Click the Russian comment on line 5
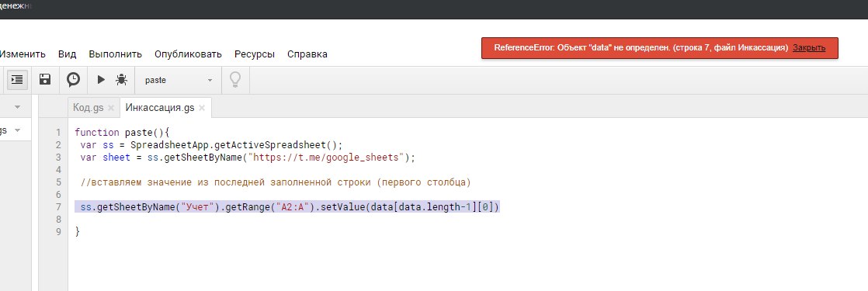 pos(276,182)
